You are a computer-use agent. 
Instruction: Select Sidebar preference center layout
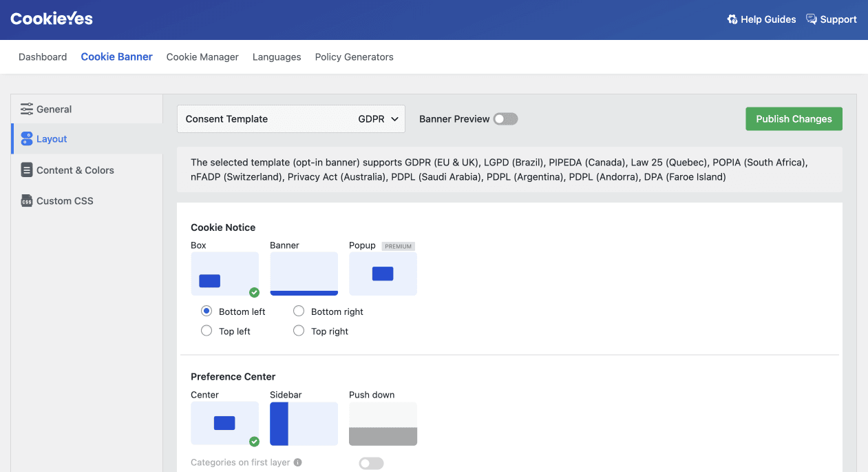304,424
